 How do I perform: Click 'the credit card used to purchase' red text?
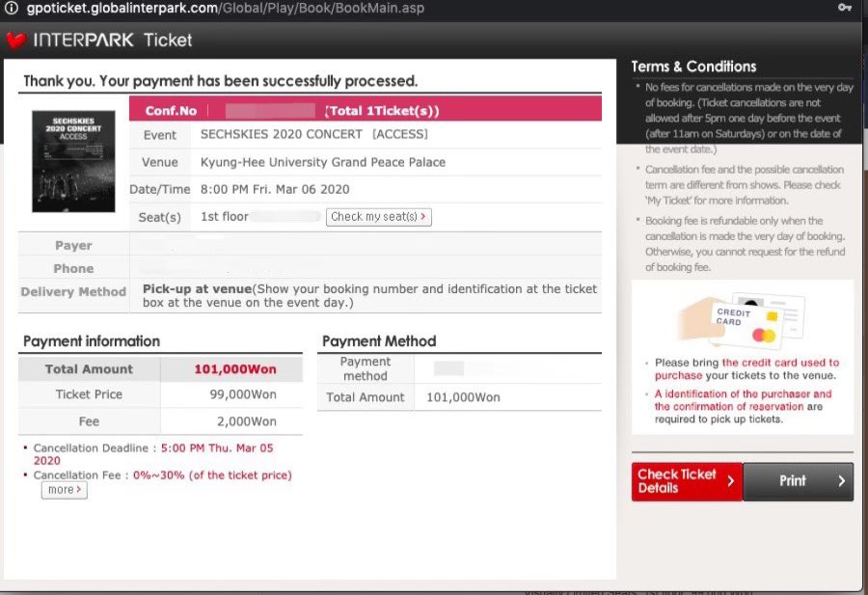pyautogui.click(x=746, y=368)
